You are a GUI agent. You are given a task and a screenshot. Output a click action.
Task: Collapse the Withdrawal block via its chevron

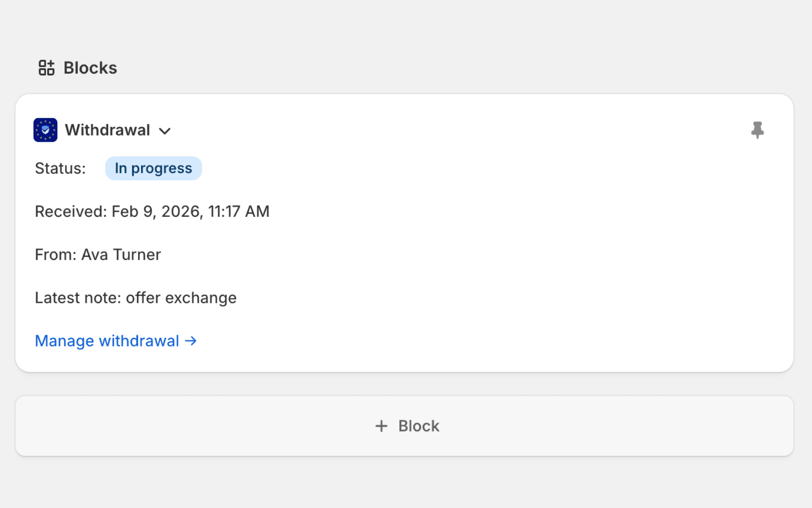pos(165,131)
